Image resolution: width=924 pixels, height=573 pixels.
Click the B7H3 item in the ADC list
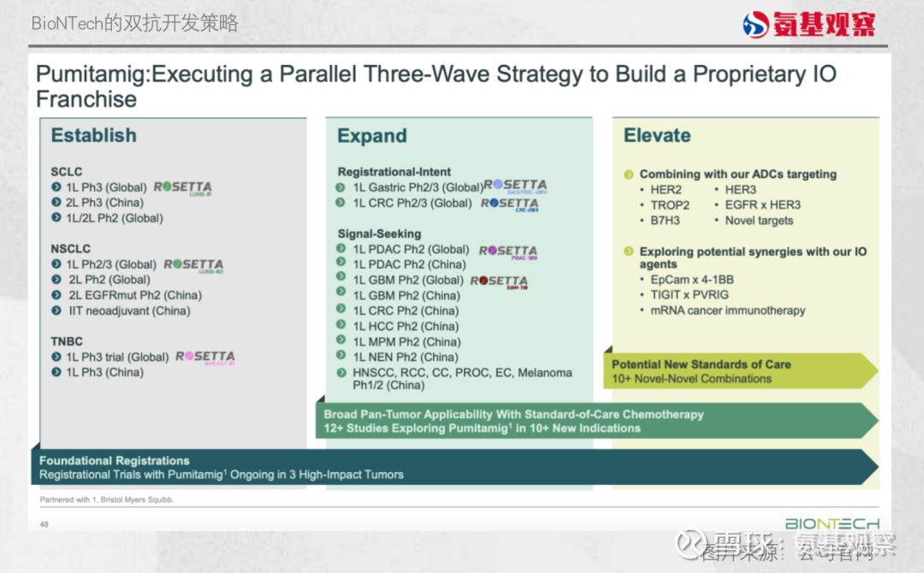[x=665, y=221]
